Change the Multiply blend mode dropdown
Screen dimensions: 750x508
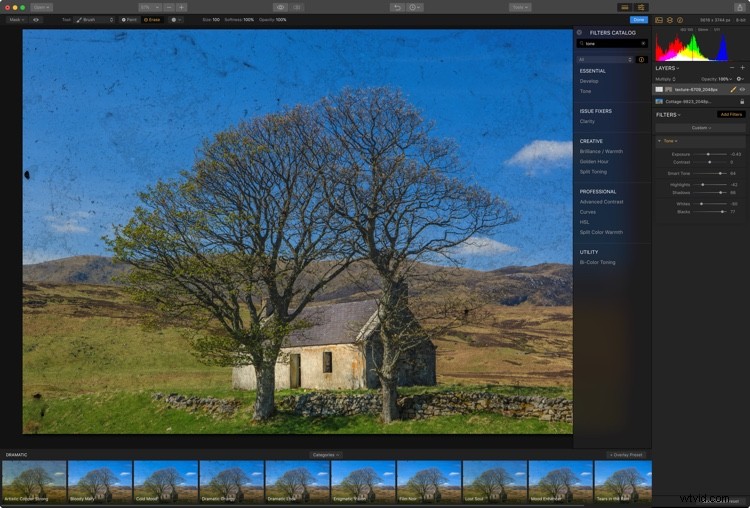665,79
